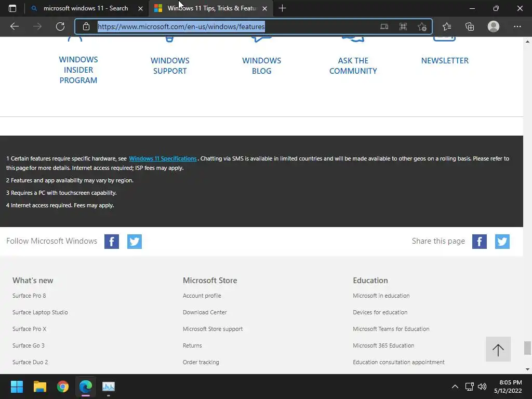Open Windows Support link
The height and width of the screenshot is (399, 532).
click(170, 65)
